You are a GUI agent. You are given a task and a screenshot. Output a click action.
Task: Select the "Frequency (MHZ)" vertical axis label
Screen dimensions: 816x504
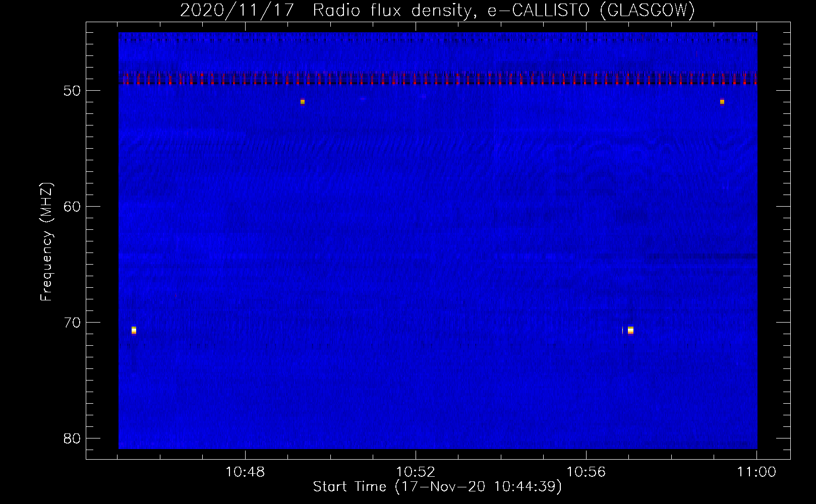point(46,242)
